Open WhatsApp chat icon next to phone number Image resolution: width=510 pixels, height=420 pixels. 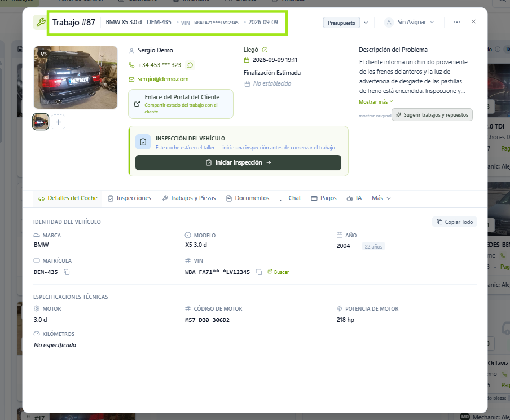(190, 65)
